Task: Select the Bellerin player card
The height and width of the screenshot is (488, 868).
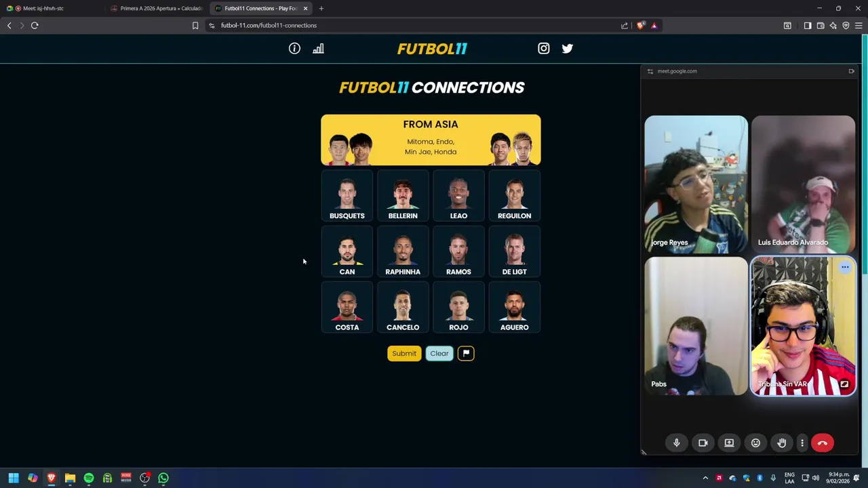Action: tap(403, 196)
